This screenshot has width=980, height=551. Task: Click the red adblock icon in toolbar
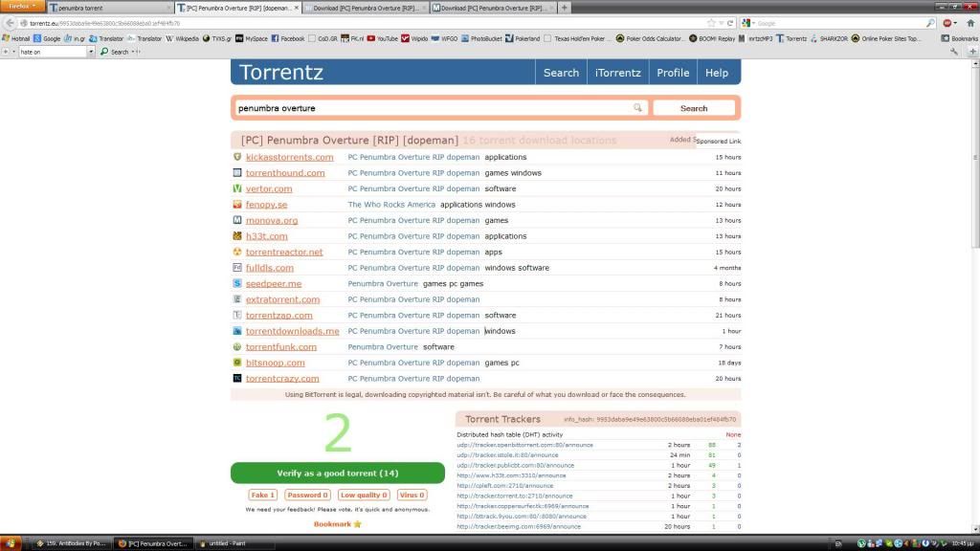click(947, 23)
